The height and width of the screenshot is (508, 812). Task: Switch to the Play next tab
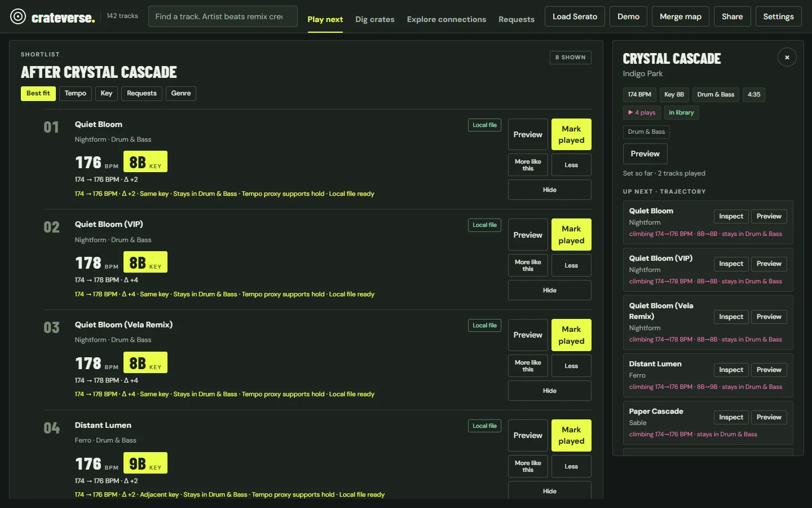[325, 19]
